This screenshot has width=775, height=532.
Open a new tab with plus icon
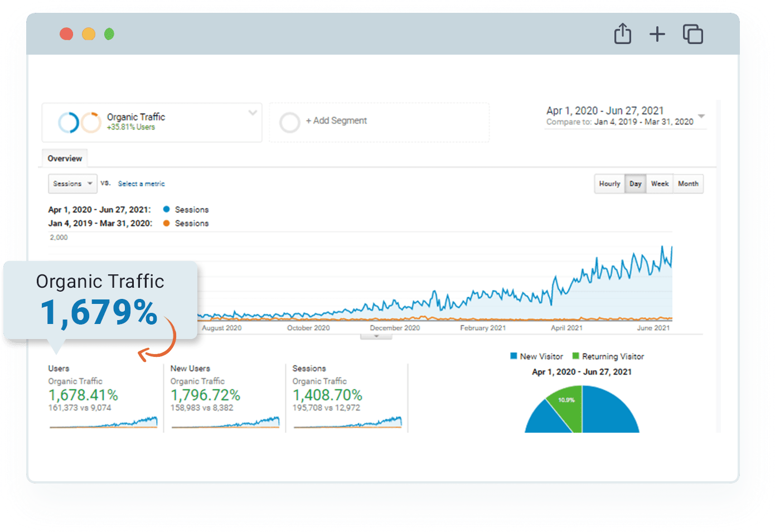tap(657, 34)
